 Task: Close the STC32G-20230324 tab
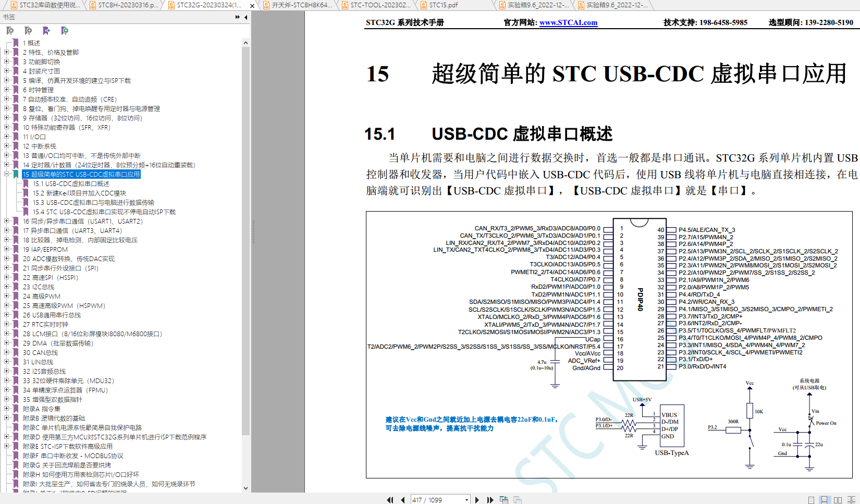point(252,6)
